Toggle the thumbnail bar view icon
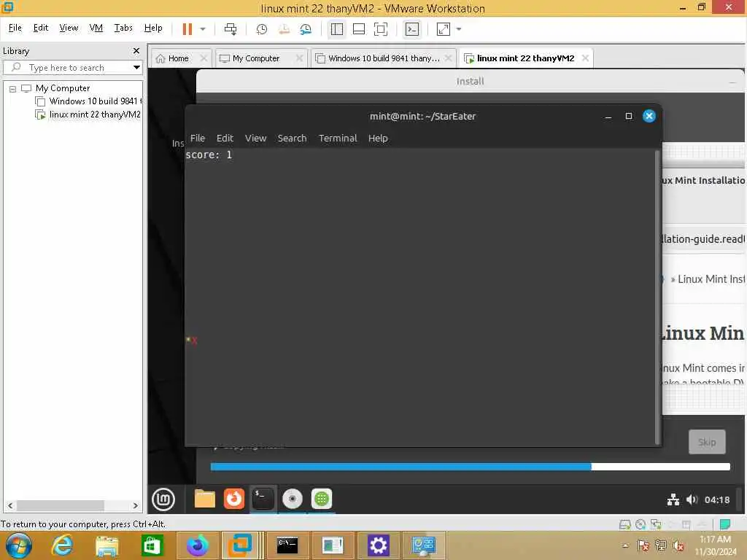Image resolution: width=747 pixels, height=560 pixels. point(359,29)
